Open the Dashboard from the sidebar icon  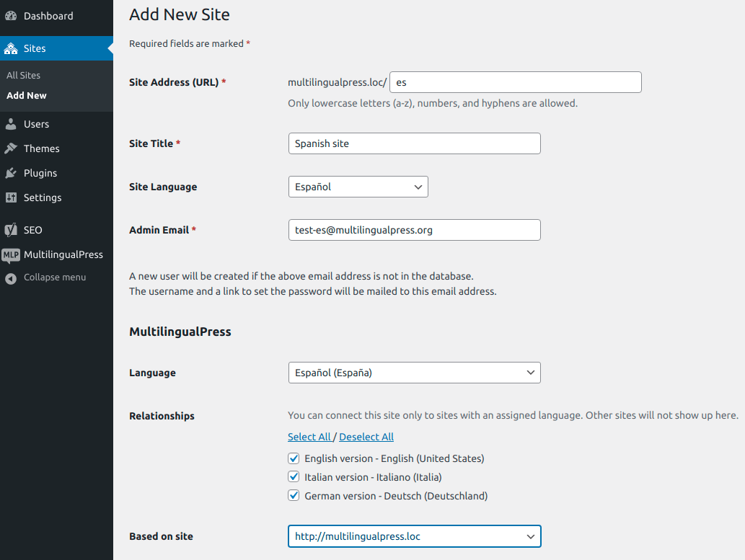click(x=12, y=15)
